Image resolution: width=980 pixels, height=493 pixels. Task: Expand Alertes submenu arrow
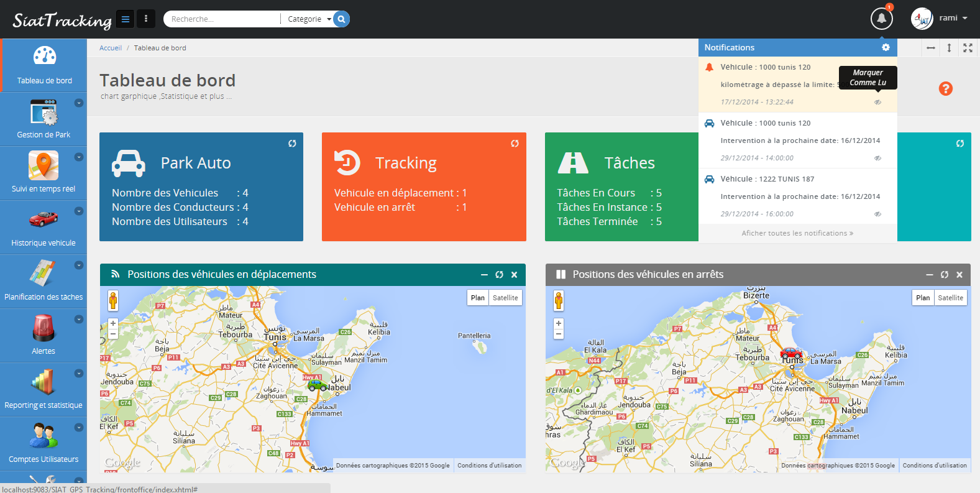79,320
